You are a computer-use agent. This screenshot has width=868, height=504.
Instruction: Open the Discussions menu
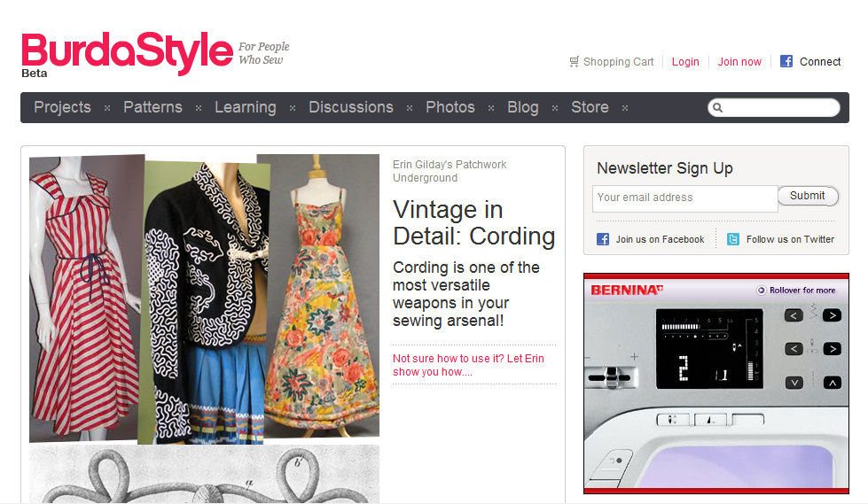(351, 107)
